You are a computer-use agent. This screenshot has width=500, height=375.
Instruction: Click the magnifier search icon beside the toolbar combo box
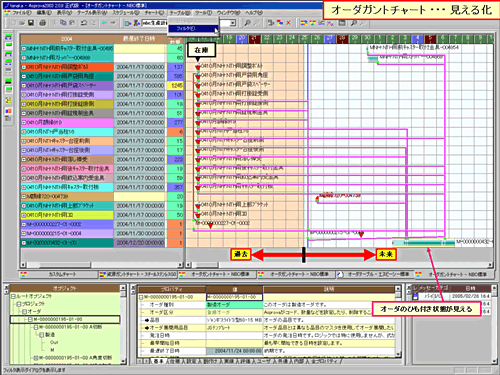pyautogui.click(x=247, y=23)
